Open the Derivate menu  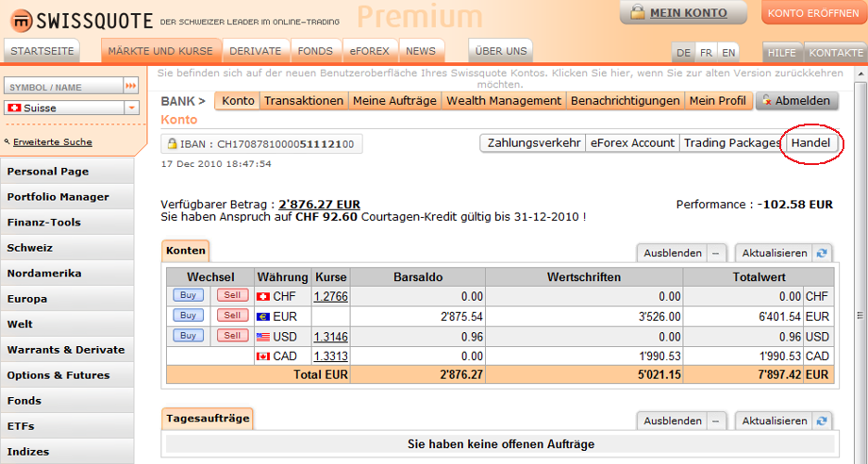click(255, 51)
